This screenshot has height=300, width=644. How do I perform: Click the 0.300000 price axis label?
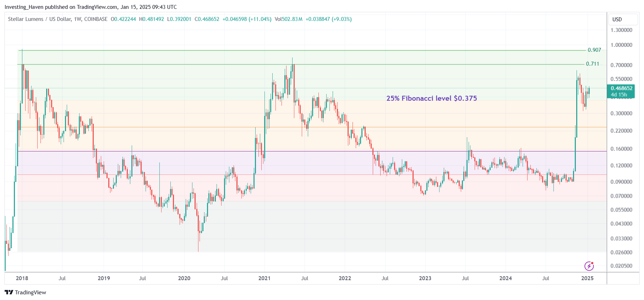pos(621,113)
